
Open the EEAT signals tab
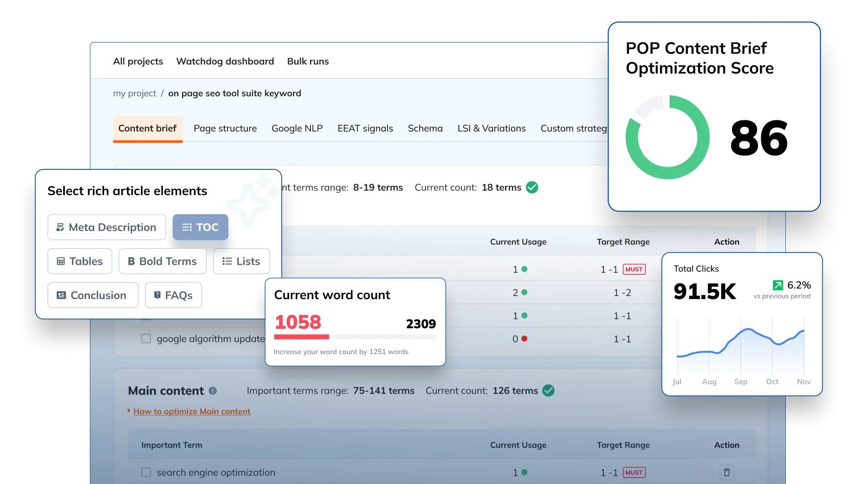tap(365, 129)
